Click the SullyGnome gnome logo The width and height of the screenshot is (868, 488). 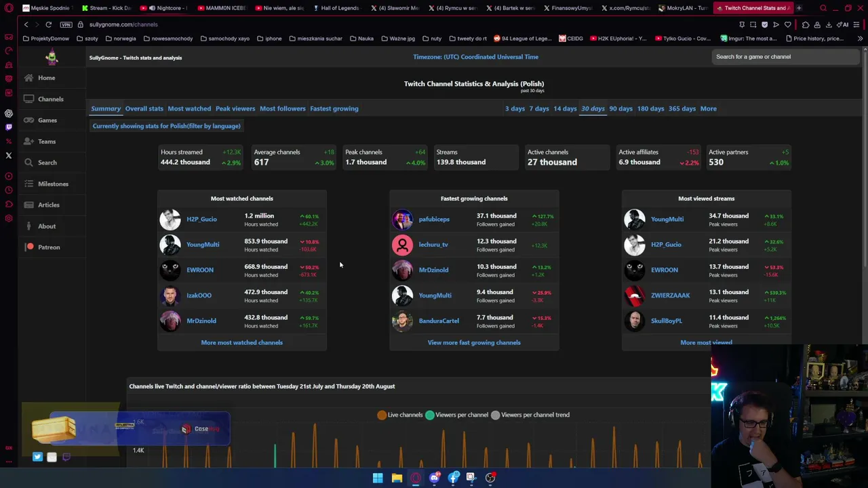click(52, 57)
